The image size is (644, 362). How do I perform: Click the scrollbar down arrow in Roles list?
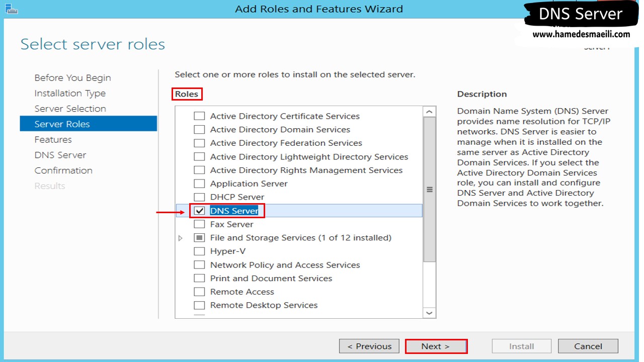(x=429, y=313)
